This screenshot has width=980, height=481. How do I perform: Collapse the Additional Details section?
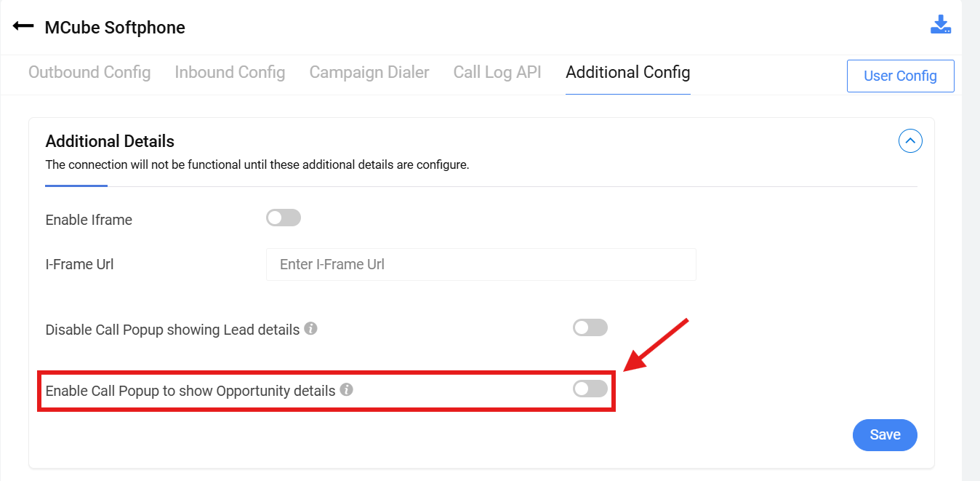tap(910, 140)
